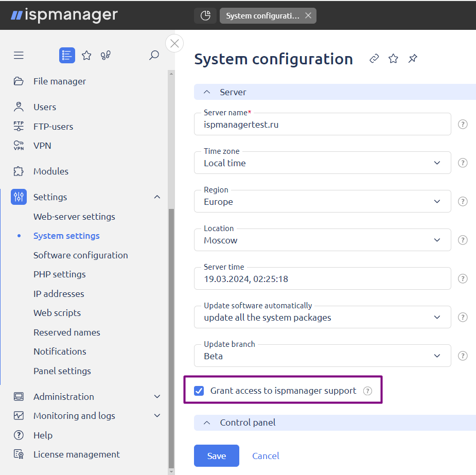Switch to the System configuration tab
476x475 pixels.
(x=262, y=16)
